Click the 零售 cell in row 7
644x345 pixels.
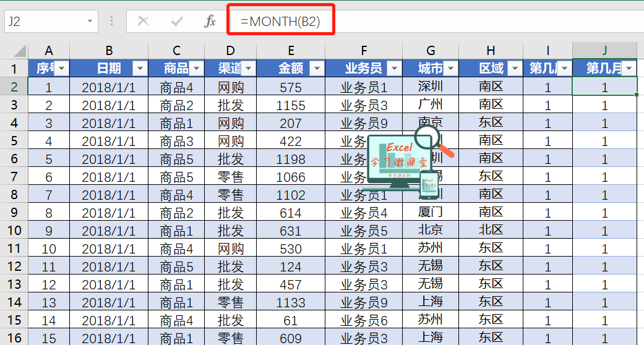230,176
